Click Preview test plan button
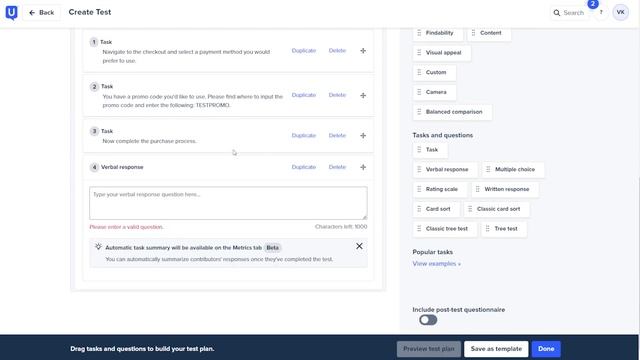Viewport: 640px width, 360px height. click(429, 349)
